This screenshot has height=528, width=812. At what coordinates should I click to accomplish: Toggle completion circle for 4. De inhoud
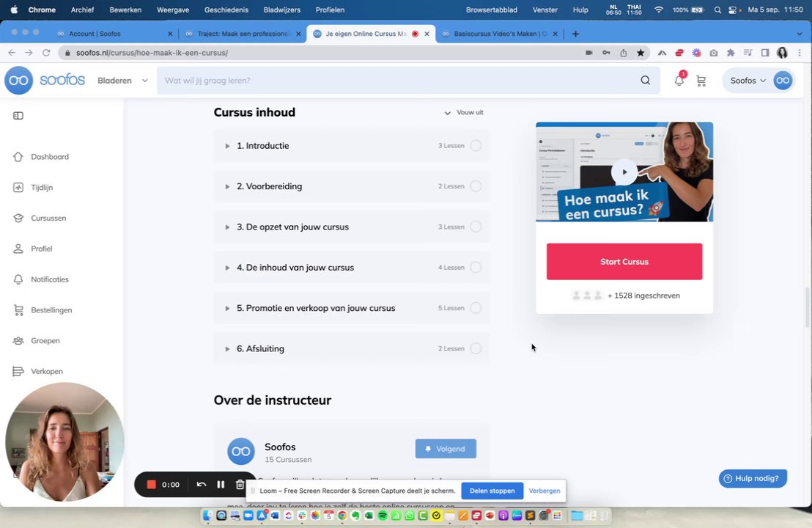point(476,268)
